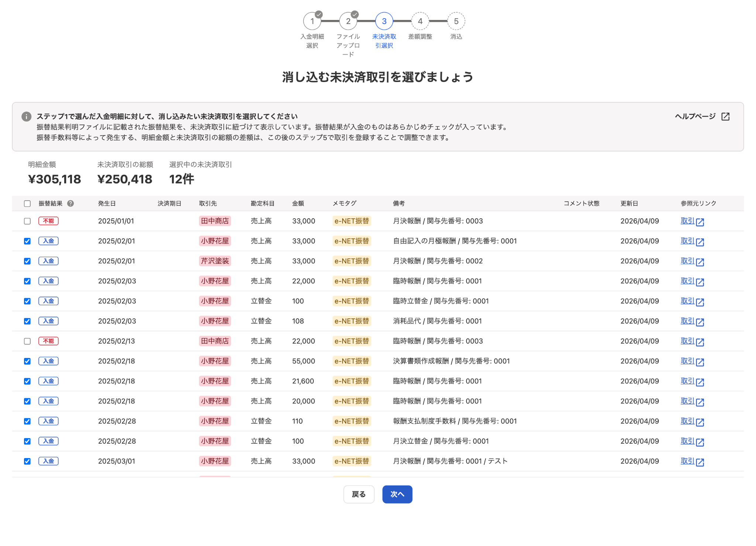Select step 4 差額調整 circle
The image size is (756, 546).
coord(420,21)
